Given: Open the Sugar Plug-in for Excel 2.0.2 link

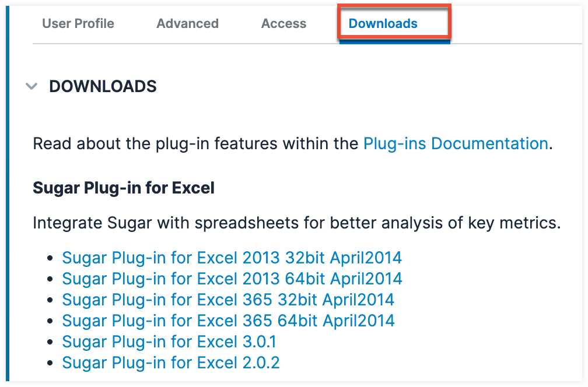Looking at the screenshot, I should (169, 363).
